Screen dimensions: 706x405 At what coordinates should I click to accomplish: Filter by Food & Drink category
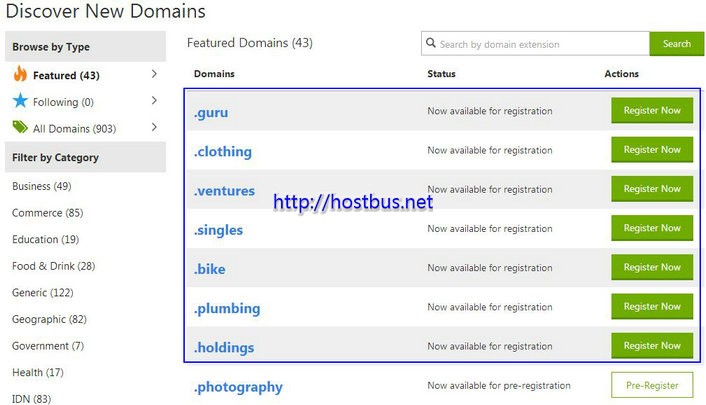point(53,266)
